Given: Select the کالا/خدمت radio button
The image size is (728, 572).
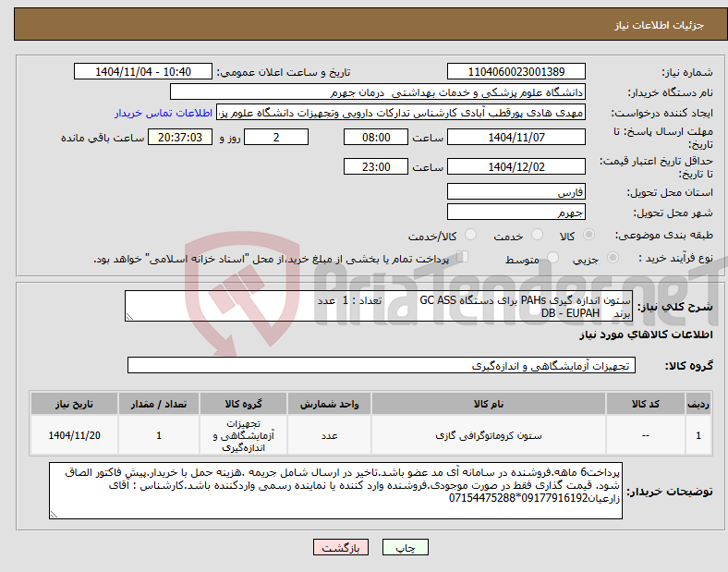Looking at the screenshot, I should [x=471, y=235].
